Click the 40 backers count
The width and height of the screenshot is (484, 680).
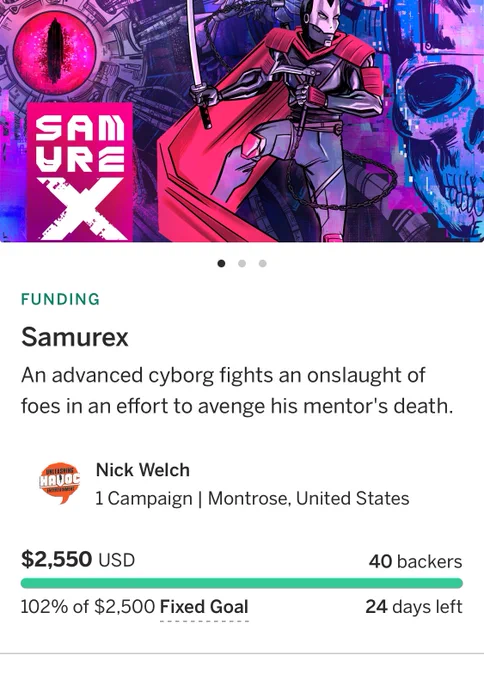point(415,561)
